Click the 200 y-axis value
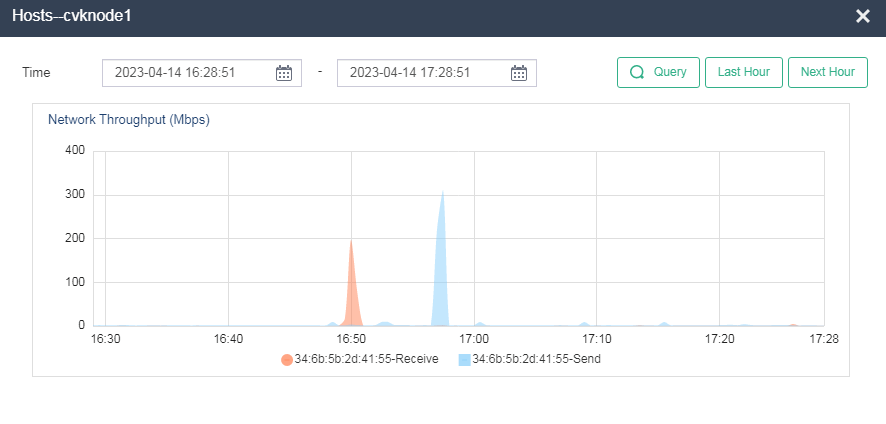 75,239
